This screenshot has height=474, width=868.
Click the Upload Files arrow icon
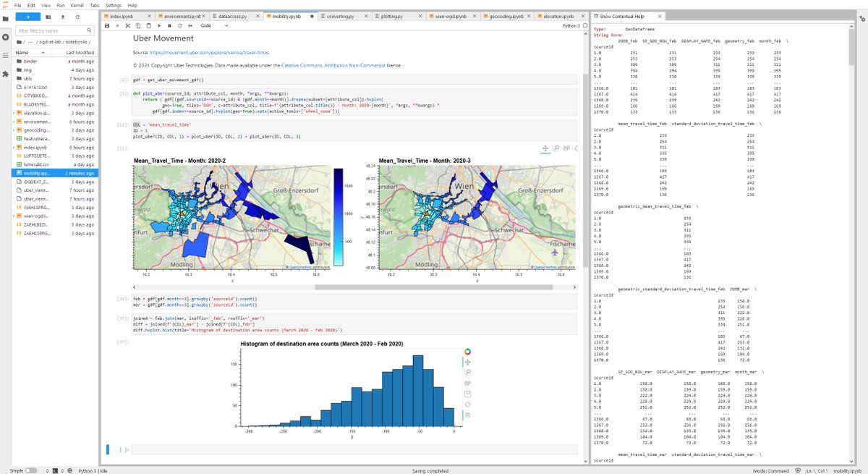click(63, 16)
